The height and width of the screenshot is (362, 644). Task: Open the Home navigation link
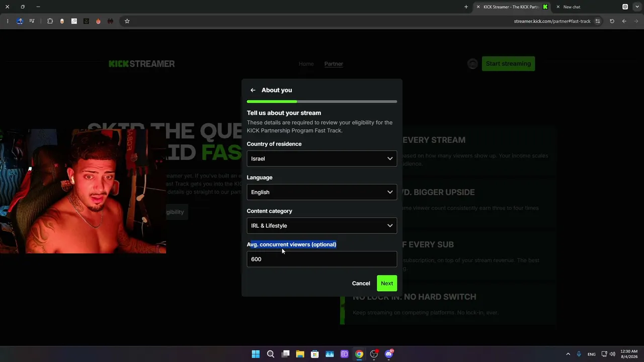tap(306, 64)
